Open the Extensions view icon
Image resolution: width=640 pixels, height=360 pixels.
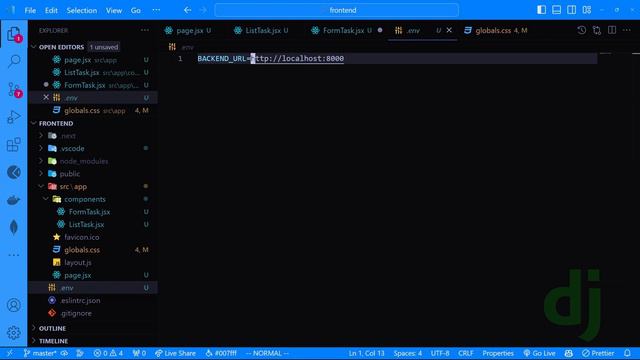click(13, 144)
